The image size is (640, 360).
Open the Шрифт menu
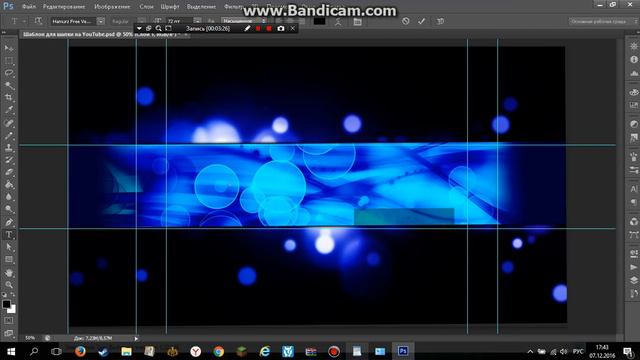pos(170,7)
